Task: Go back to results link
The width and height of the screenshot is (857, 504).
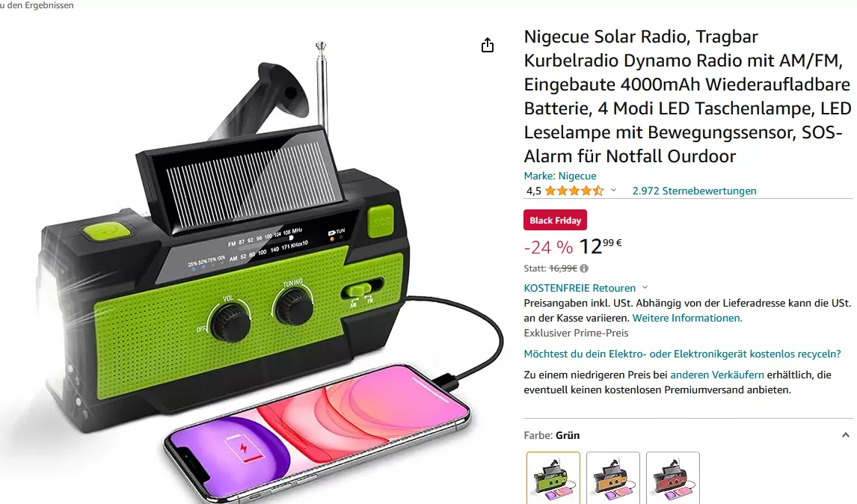Action: tap(37, 5)
